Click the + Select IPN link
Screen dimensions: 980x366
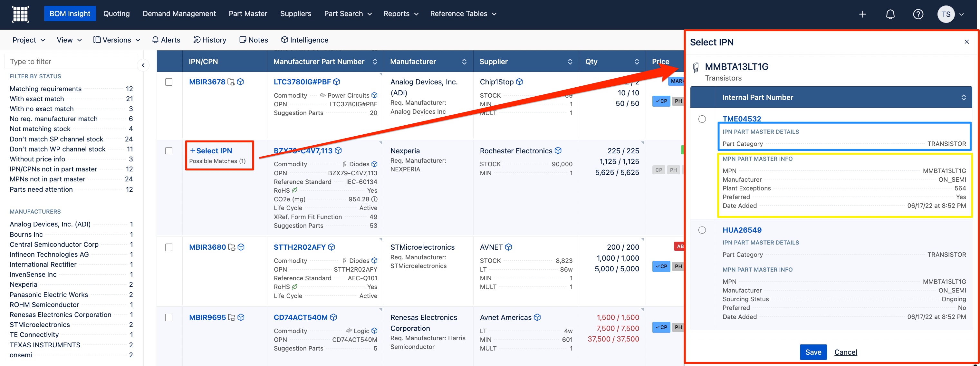tap(211, 151)
